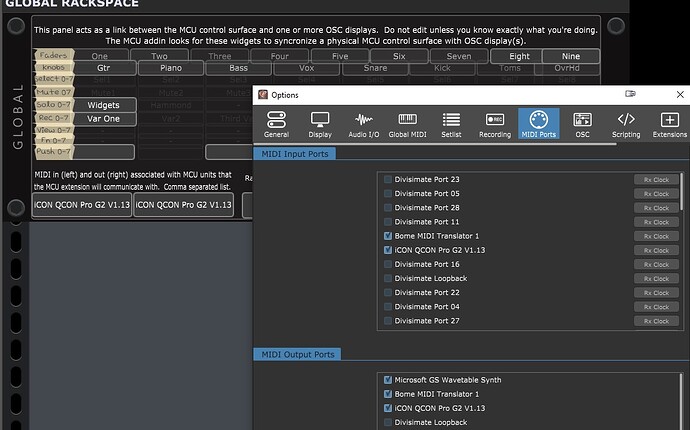Enable Divisimate Port 04 input checkbox
This screenshot has width=690, height=430.
coord(388,306)
